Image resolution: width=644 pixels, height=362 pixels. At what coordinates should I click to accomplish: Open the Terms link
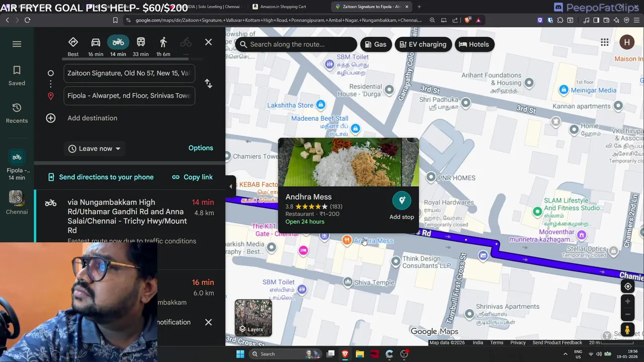497,343
